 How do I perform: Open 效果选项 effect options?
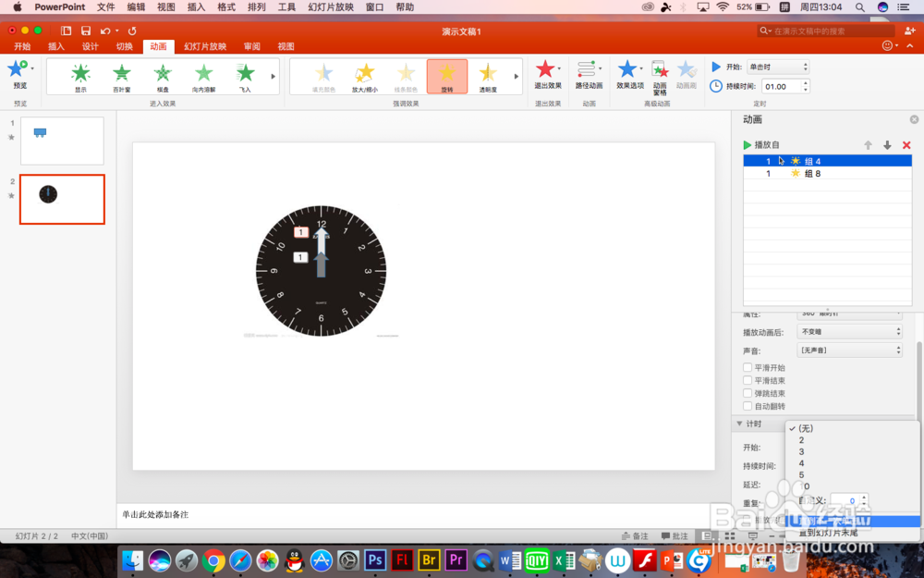pos(630,74)
